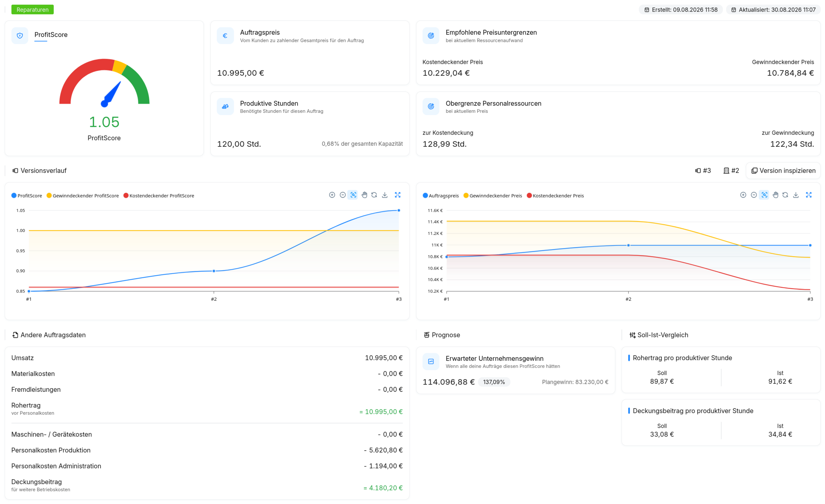
Task: Click the green Reparaturen tag
Action: coord(32,10)
